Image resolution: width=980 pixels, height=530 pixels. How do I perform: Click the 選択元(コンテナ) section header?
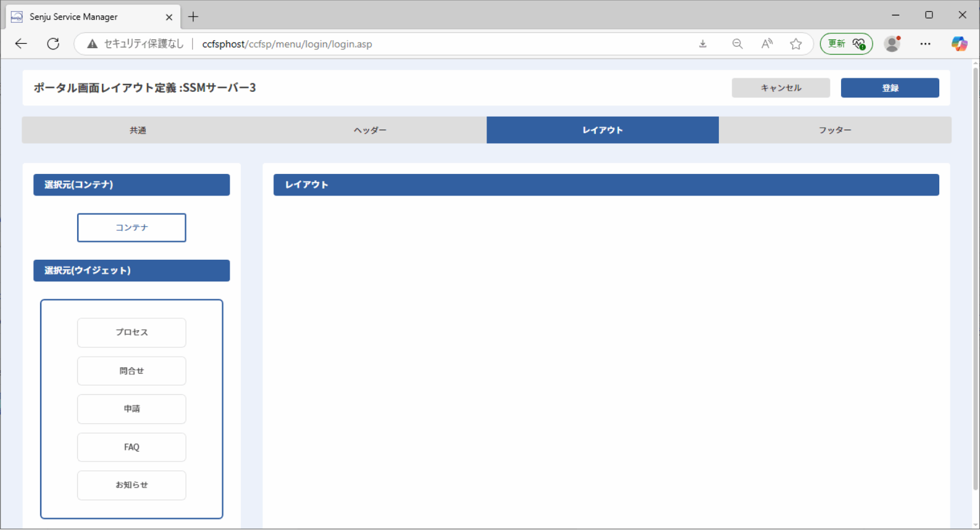[132, 184]
